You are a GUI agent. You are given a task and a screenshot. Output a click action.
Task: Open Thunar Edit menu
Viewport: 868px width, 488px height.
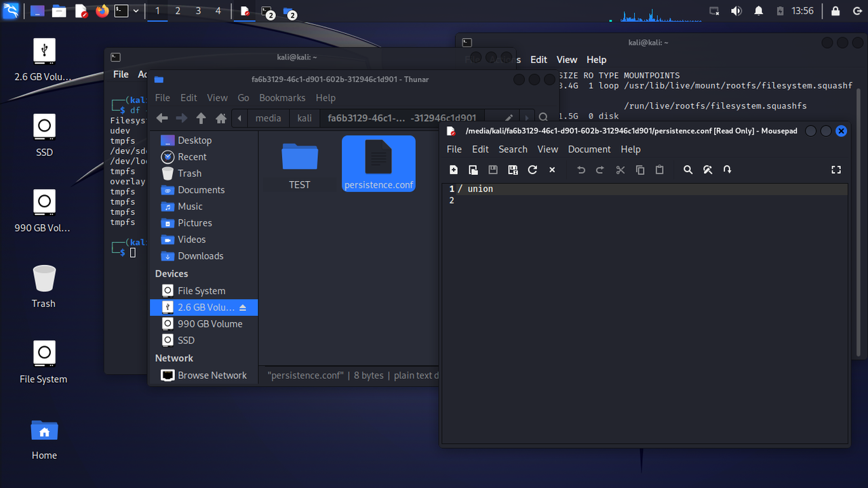189,98
